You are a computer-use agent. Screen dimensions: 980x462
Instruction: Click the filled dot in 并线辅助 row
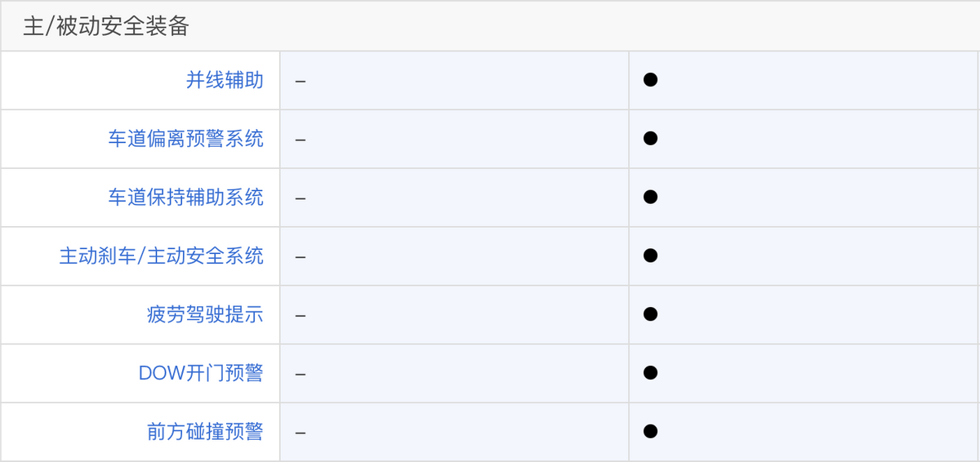(x=650, y=80)
